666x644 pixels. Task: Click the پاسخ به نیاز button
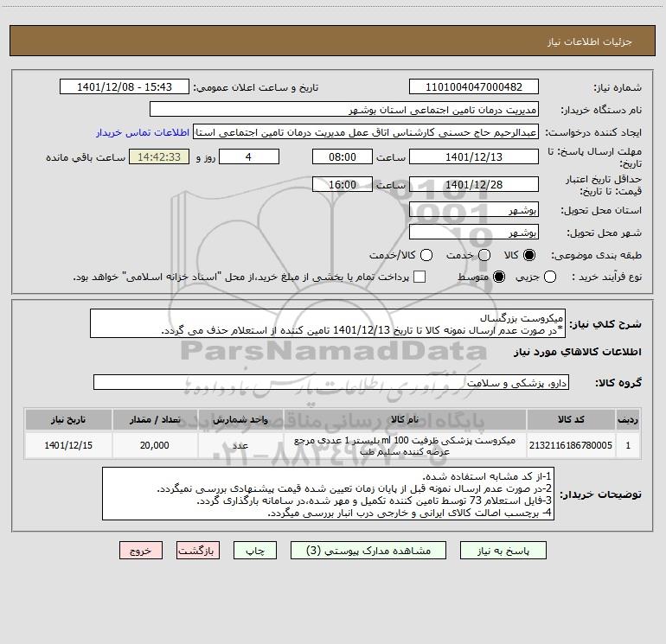click(503, 550)
